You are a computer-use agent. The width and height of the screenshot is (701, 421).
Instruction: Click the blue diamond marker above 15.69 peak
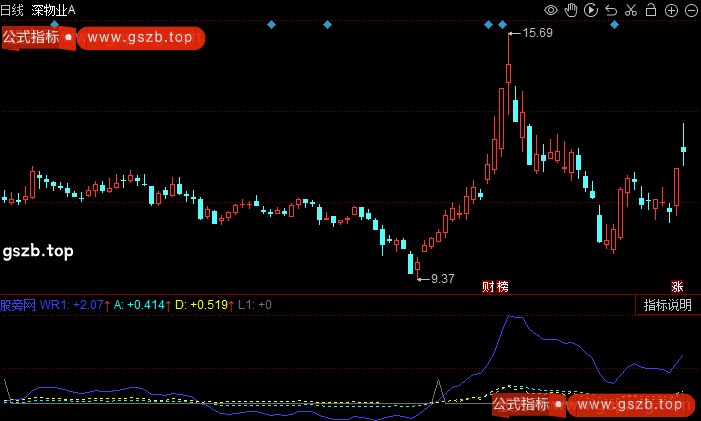[x=503, y=24]
